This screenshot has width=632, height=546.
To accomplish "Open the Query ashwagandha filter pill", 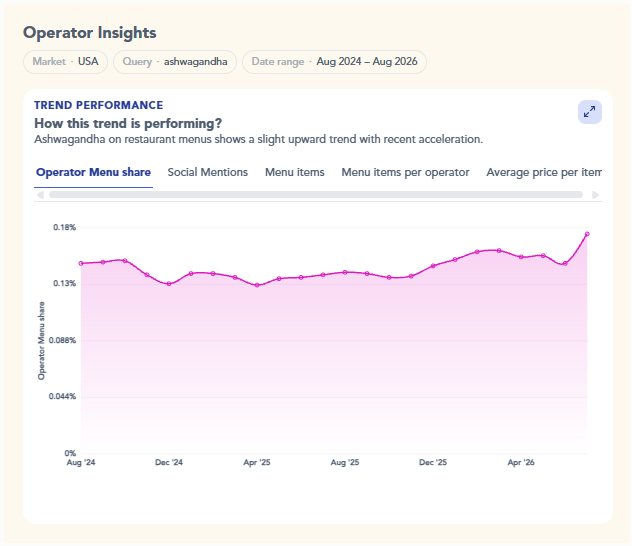I will (175, 62).
